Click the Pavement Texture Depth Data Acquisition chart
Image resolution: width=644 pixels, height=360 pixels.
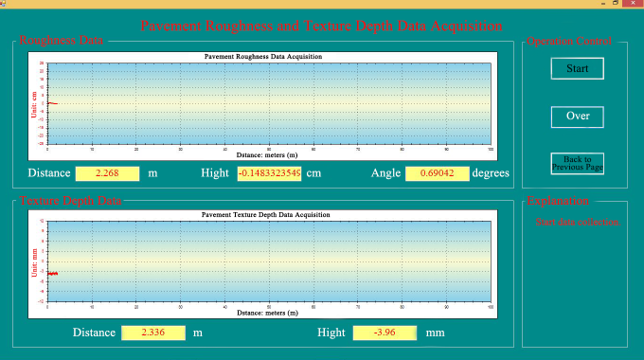click(x=263, y=264)
